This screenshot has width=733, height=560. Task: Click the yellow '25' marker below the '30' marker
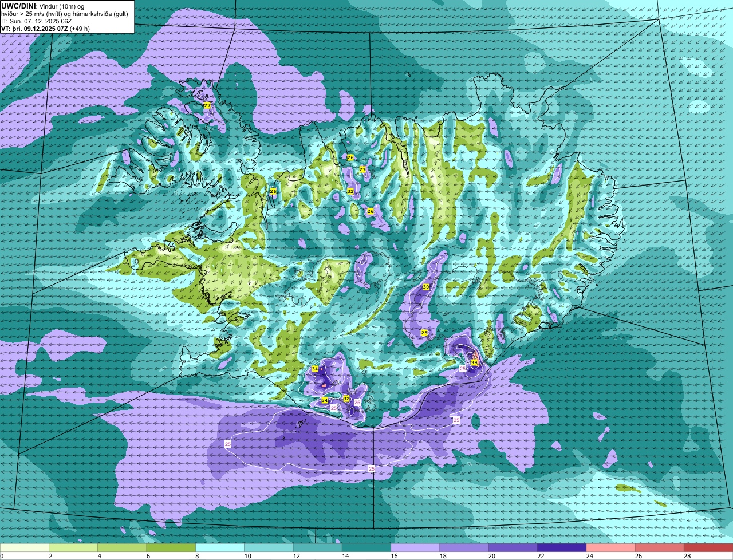424,333
